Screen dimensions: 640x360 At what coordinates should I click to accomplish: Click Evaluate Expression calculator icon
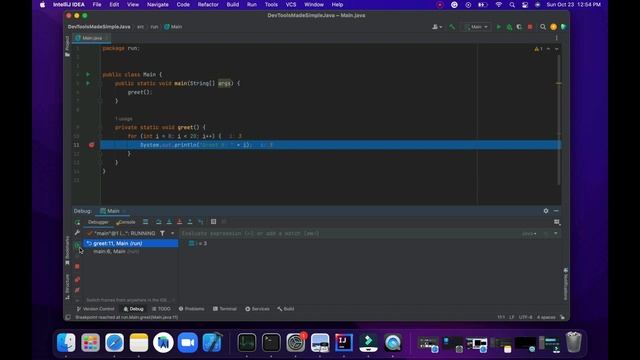tap(213, 222)
